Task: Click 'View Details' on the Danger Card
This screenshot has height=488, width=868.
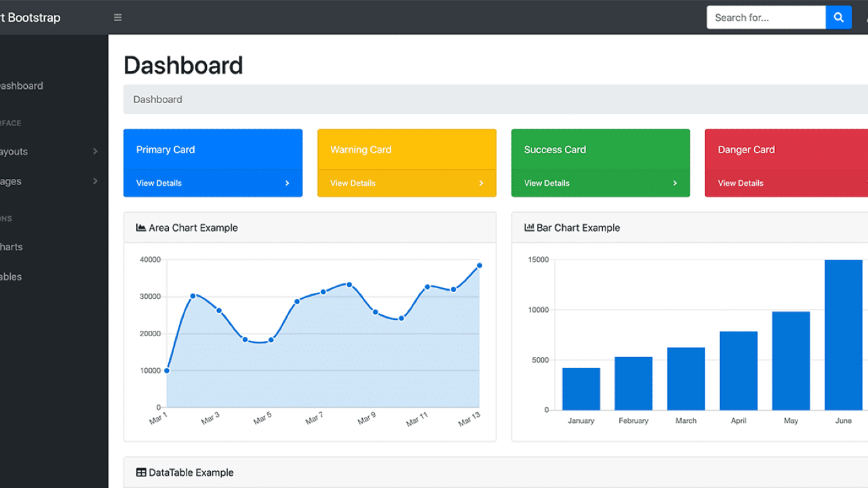Action: coord(741,183)
